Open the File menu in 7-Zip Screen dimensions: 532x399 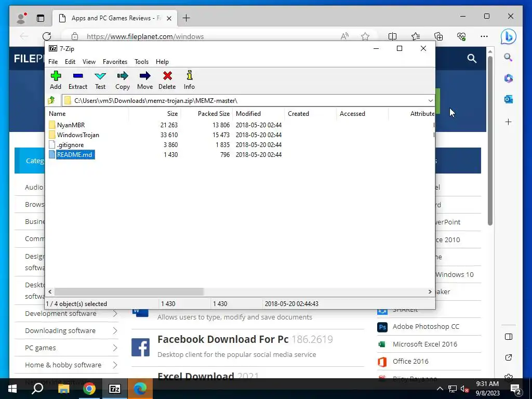[53, 62]
